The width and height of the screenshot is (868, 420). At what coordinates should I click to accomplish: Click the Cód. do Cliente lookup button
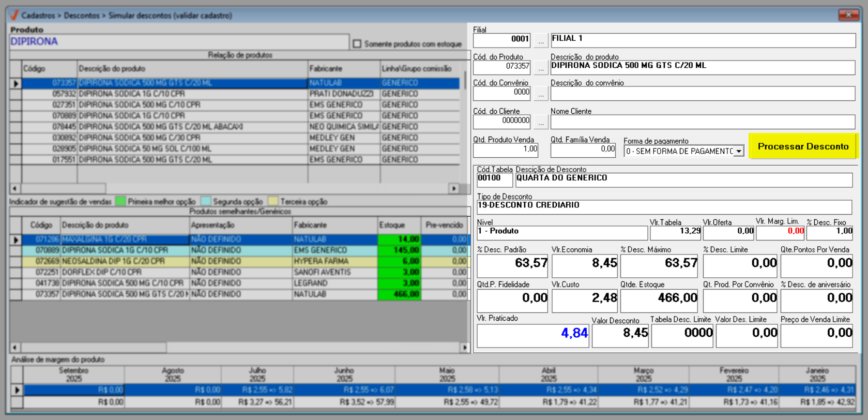tap(541, 122)
